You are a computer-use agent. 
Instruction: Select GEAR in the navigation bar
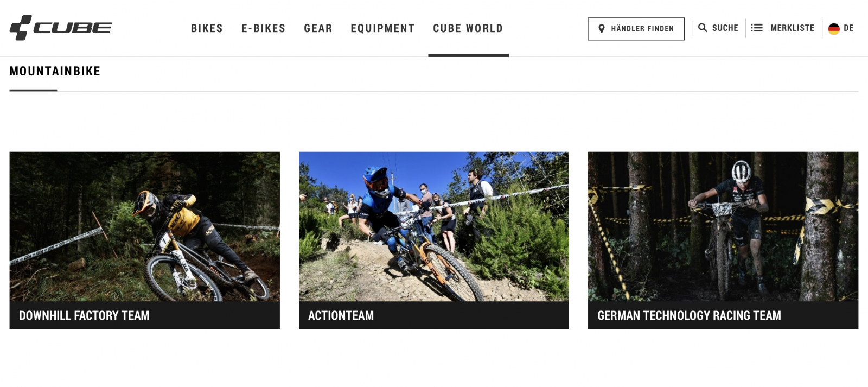click(x=318, y=28)
